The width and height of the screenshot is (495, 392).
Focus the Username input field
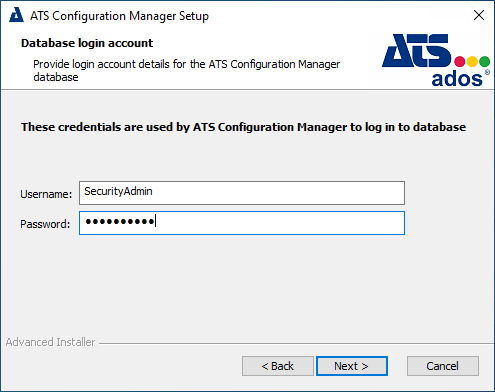(x=242, y=193)
